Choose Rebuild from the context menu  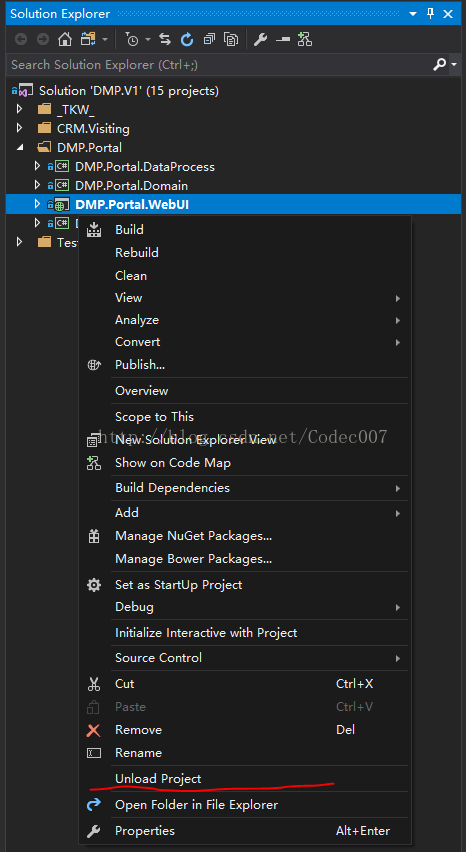click(x=244, y=253)
